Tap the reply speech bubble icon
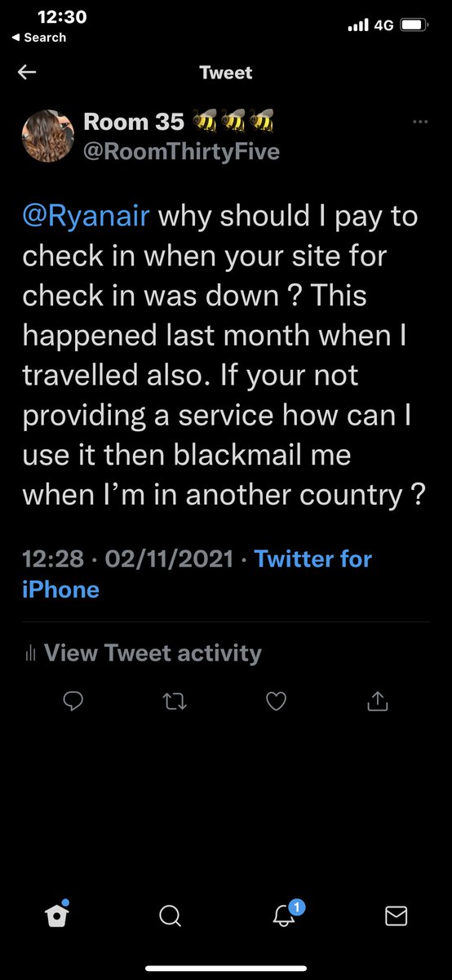 73,701
